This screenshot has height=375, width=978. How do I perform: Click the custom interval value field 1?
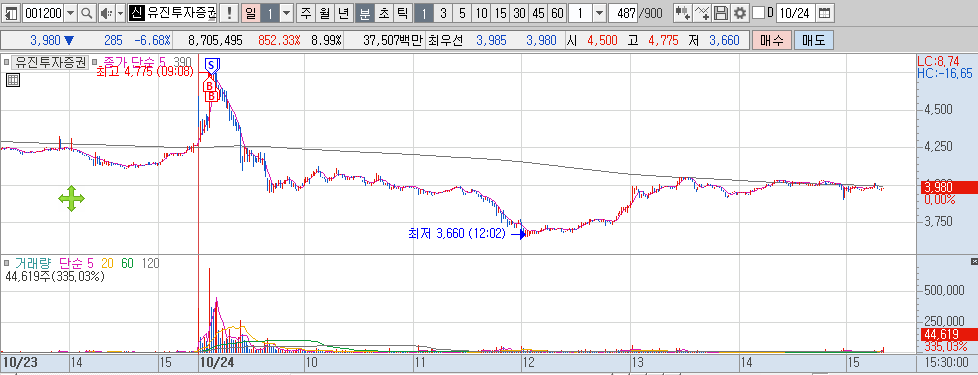point(581,12)
